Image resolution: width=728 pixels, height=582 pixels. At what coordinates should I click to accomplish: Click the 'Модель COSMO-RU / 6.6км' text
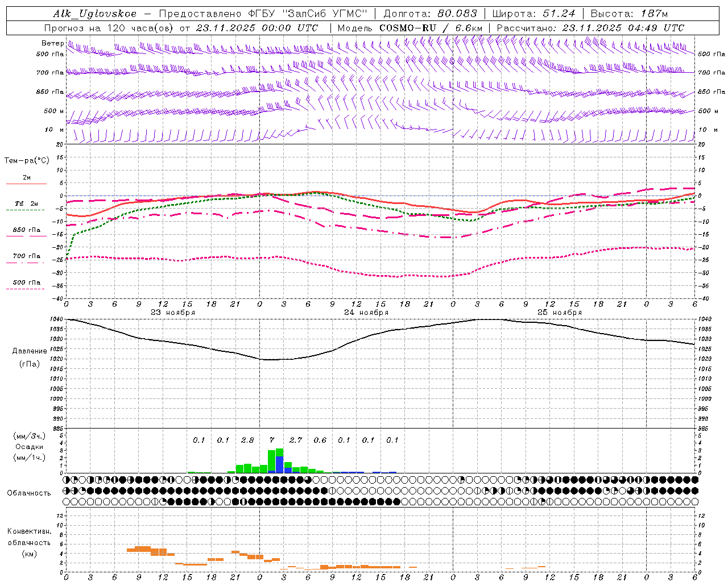pos(410,28)
